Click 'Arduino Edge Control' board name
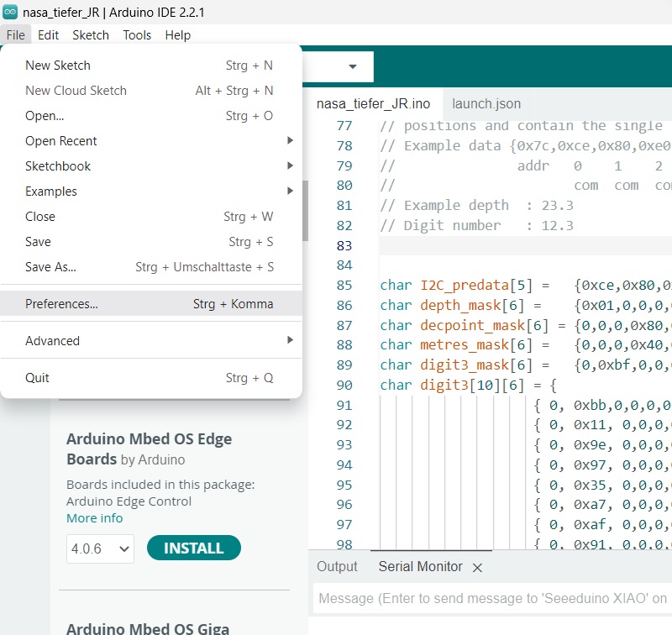Viewport: 672px width, 635px height. pos(129,501)
